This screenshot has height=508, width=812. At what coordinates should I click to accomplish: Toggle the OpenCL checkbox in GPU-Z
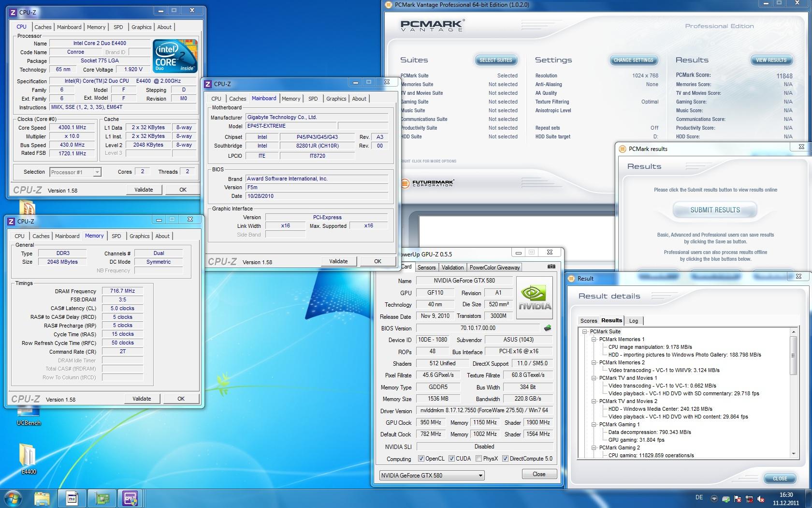pos(421,459)
